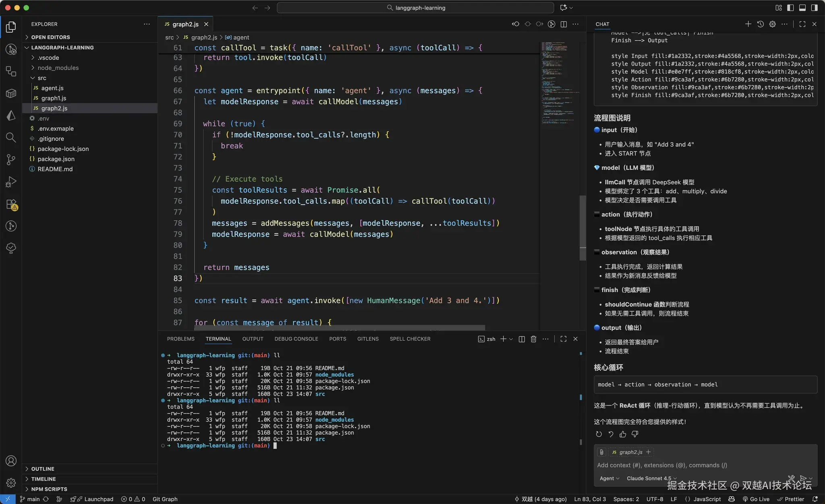Open the Agent mode dropdown
825x504 pixels.
(x=609, y=478)
